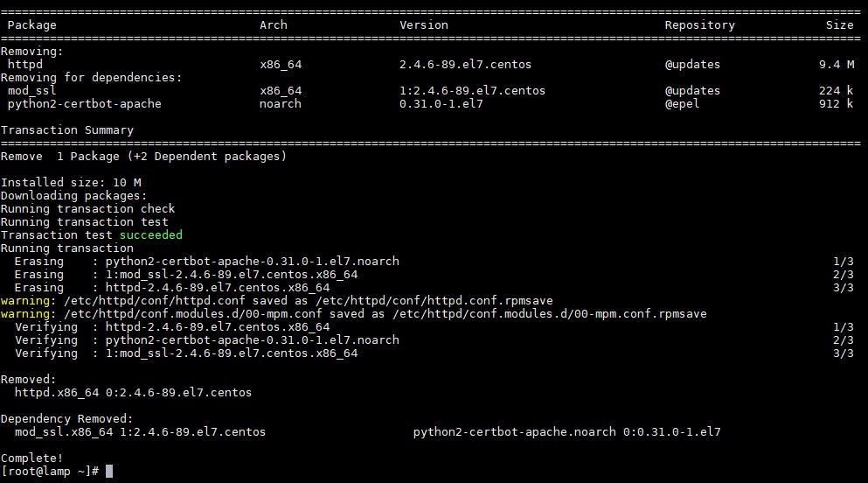Click the @epel repository entry

click(682, 103)
